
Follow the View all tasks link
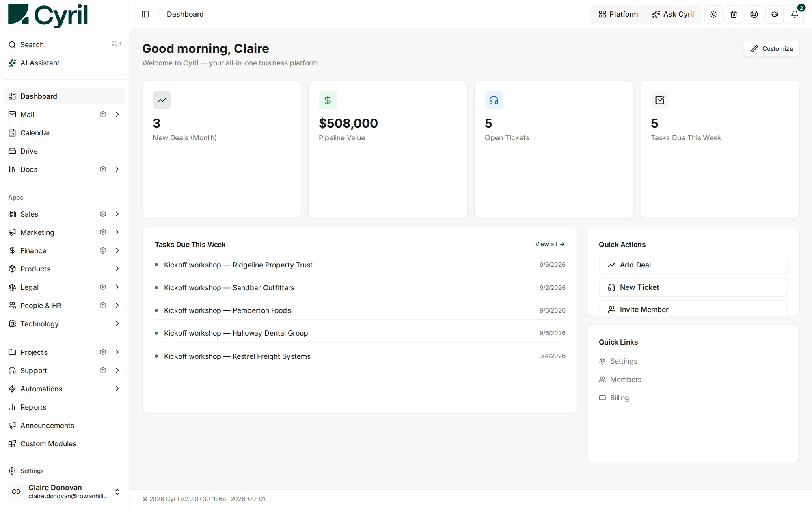[550, 244]
